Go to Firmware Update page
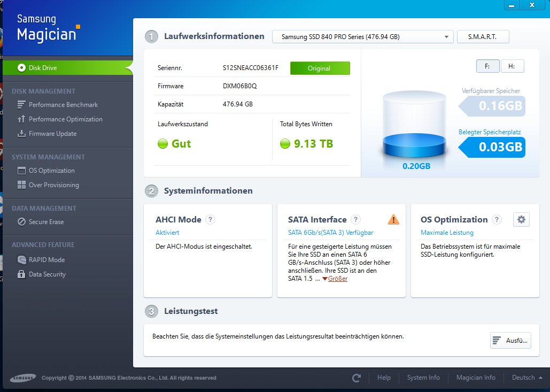The width and height of the screenshot is (550, 392). pos(52,133)
